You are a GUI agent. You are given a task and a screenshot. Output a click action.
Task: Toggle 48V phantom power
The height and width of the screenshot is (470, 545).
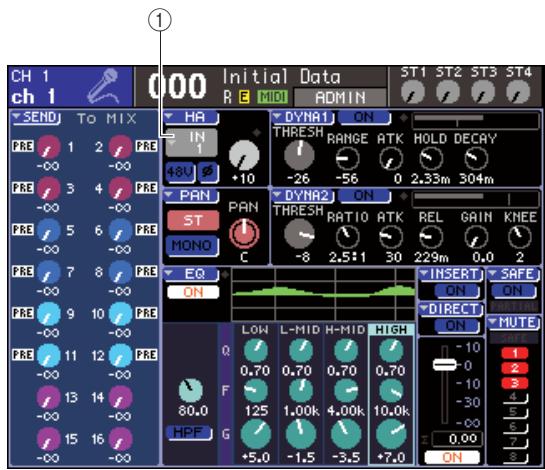[x=180, y=172]
